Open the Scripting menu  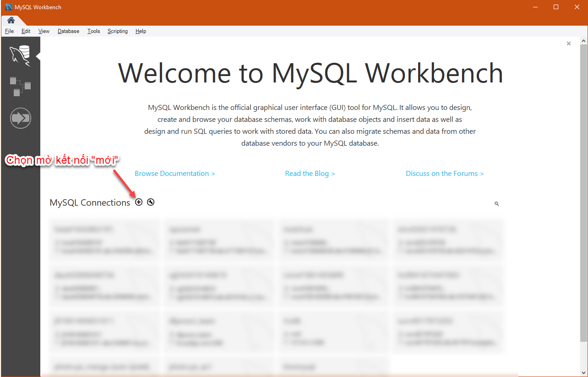pyautogui.click(x=118, y=31)
